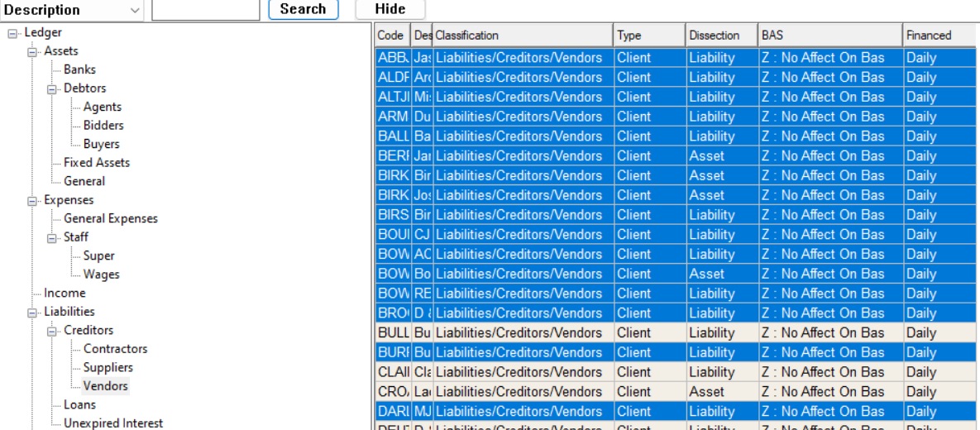Click the search text field

206,9
